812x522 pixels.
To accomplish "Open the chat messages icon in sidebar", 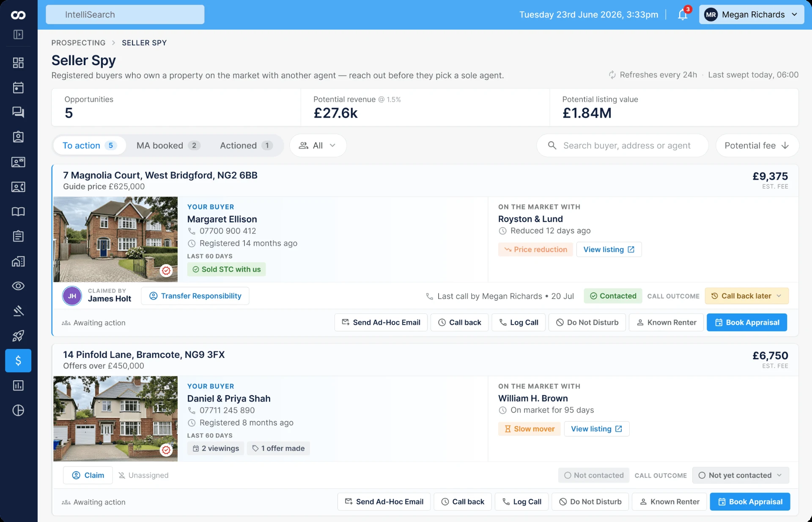I will 18,112.
